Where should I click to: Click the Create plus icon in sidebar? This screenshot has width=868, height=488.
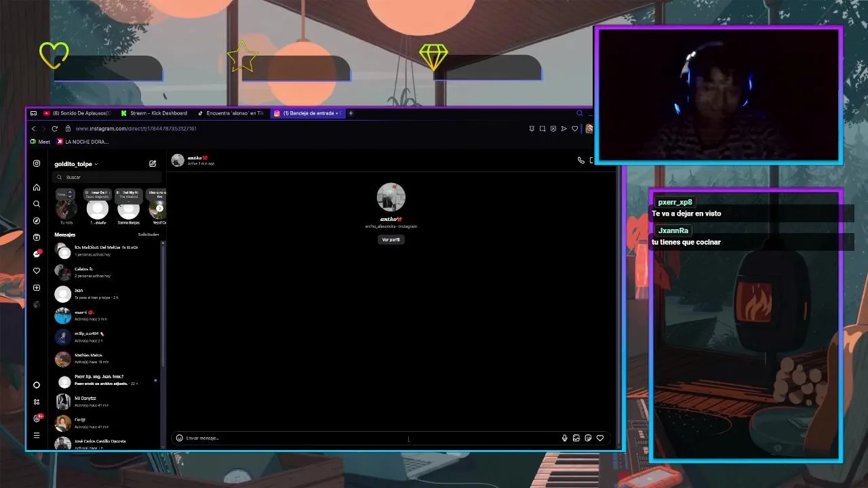[37, 287]
